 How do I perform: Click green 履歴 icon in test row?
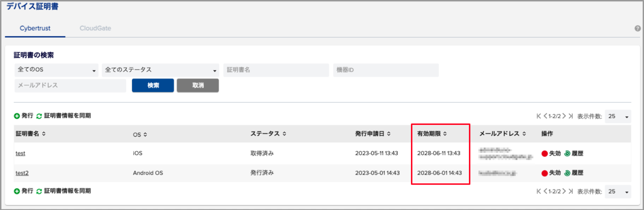(567, 154)
